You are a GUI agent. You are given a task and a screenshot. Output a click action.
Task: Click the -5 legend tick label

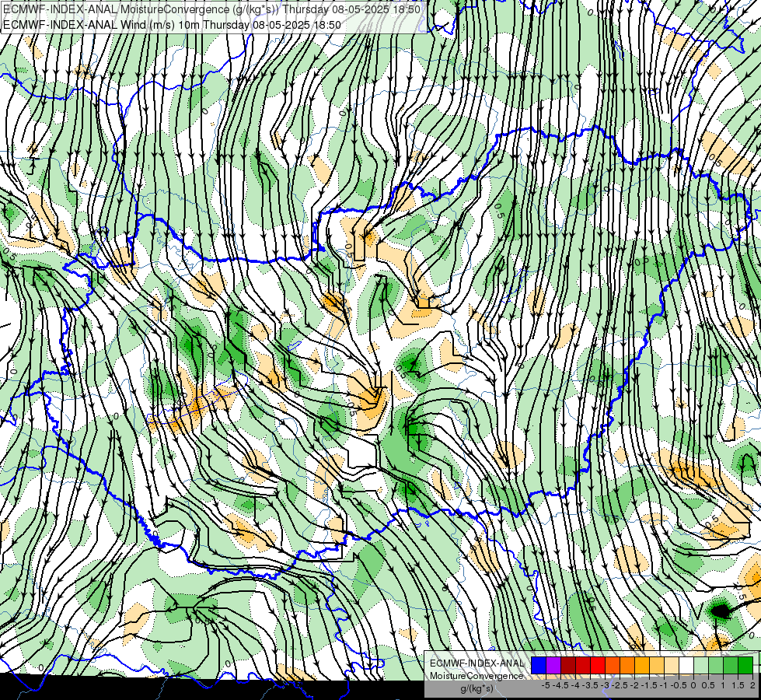pos(546,685)
